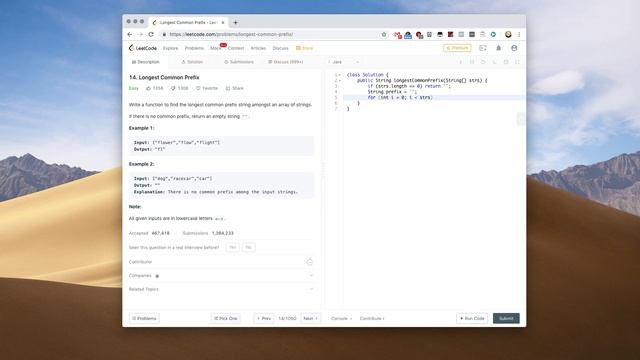Click Run Code

click(472, 318)
